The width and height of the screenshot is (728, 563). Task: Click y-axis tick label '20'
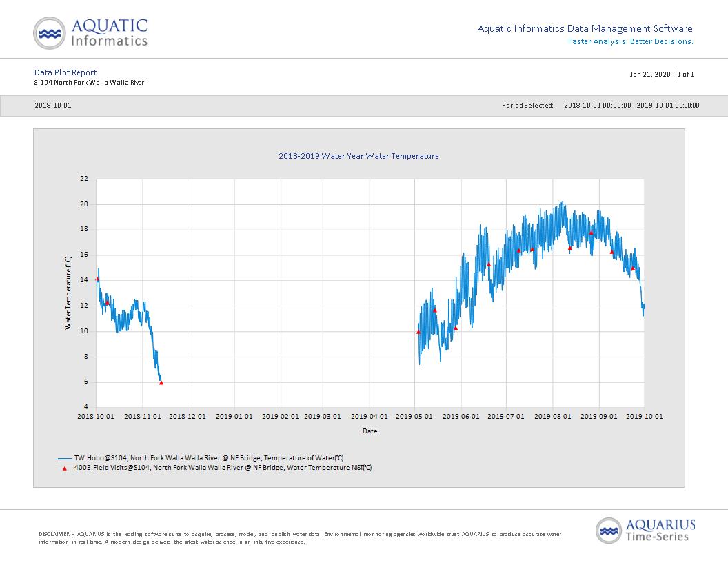[84, 204]
